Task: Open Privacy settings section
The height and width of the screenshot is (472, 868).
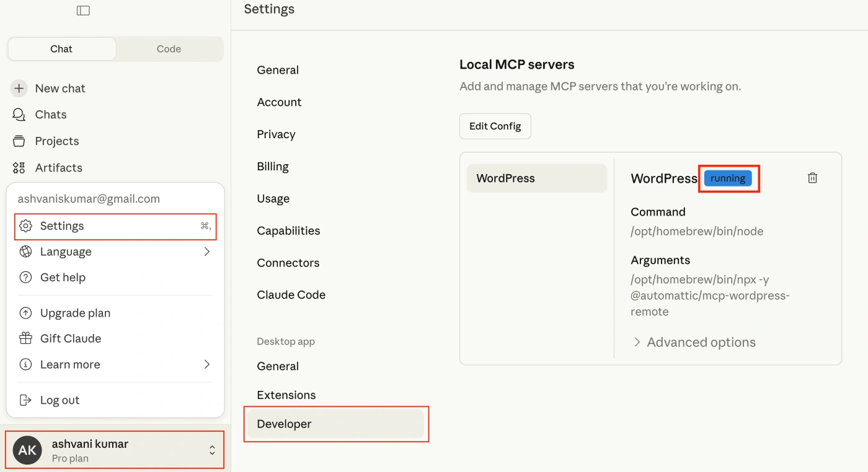Action: pyautogui.click(x=276, y=134)
